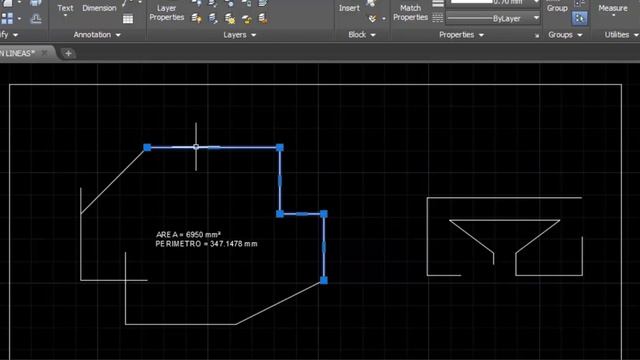
Task: Toggle Group Selection on/off icon
Action: tap(579, 18)
